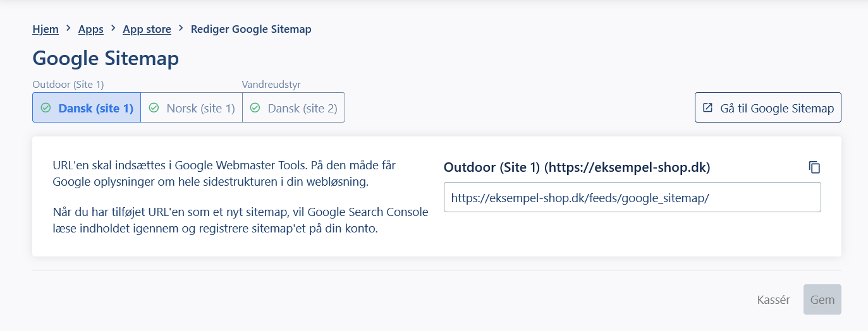Click inside the google_sitemap URL field
This screenshot has height=331, width=868.
(632, 198)
